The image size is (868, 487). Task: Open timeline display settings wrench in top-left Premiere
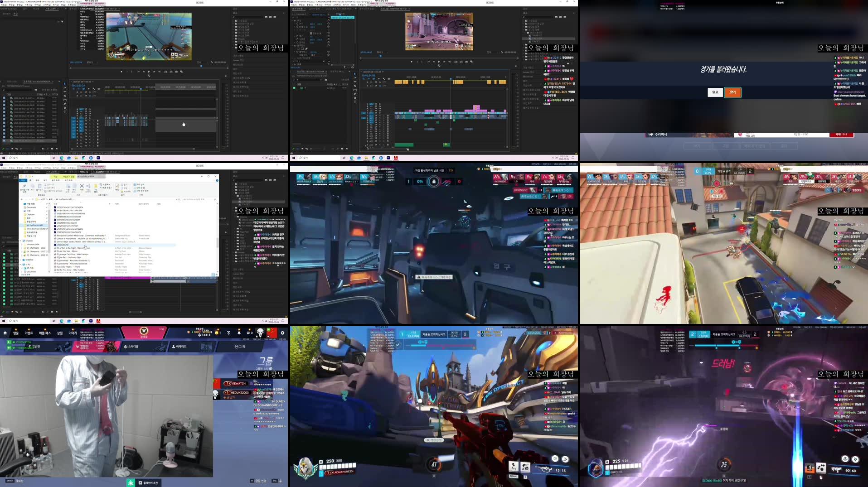[x=94, y=89]
